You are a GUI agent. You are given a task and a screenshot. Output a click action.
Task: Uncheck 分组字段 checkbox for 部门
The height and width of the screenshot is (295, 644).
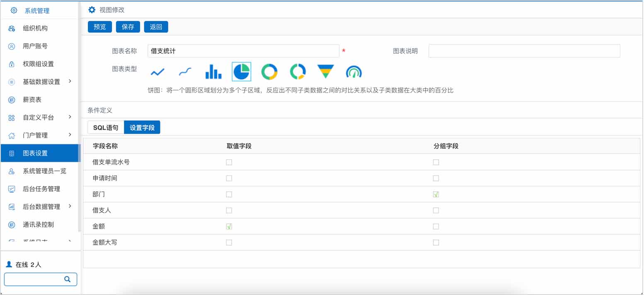point(435,194)
